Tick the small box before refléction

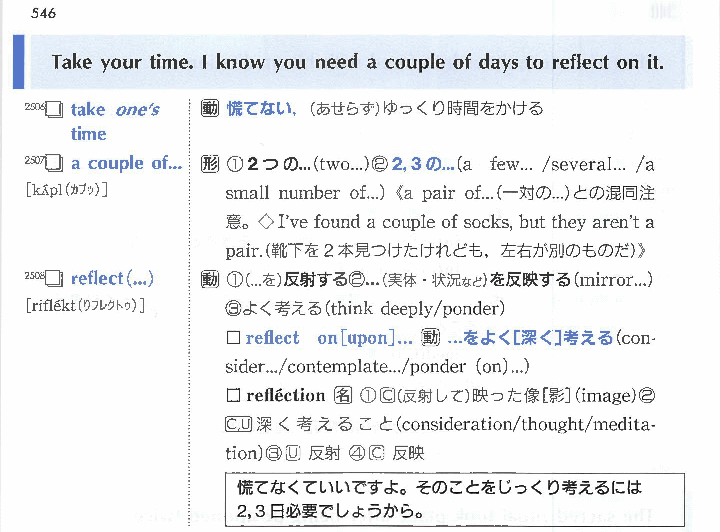(x=232, y=396)
